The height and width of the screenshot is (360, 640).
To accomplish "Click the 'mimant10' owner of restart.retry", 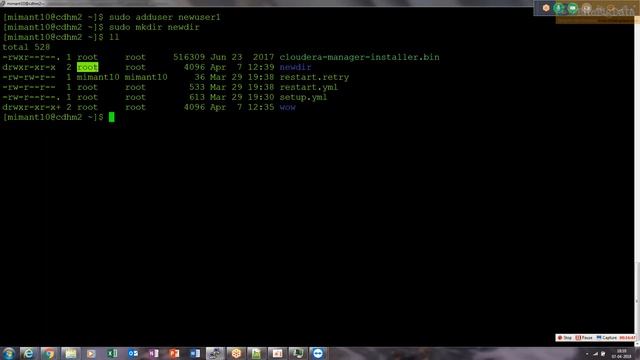I will click(98, 77).
